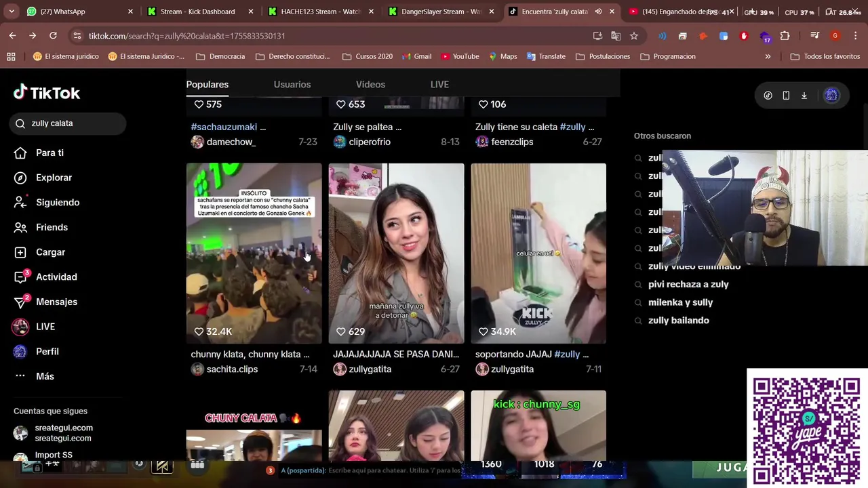Click the TikTok search box with zully calata
Image resolution: width=868 pixels, height=488 pixels.
(68, 123)
